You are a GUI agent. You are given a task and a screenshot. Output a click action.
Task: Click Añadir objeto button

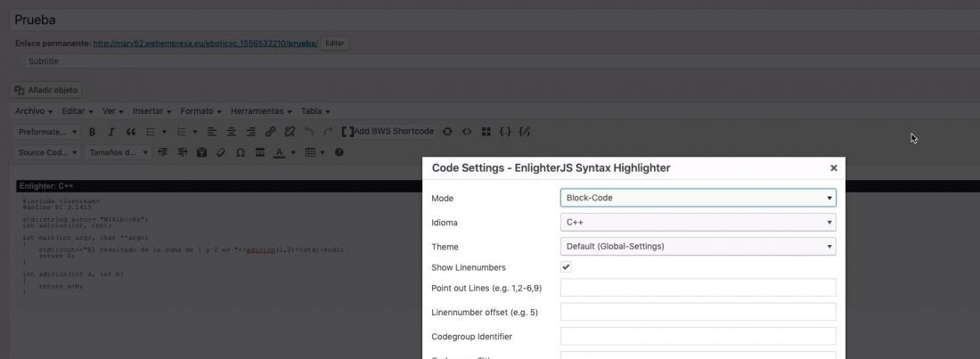click(x=46, y=90)
